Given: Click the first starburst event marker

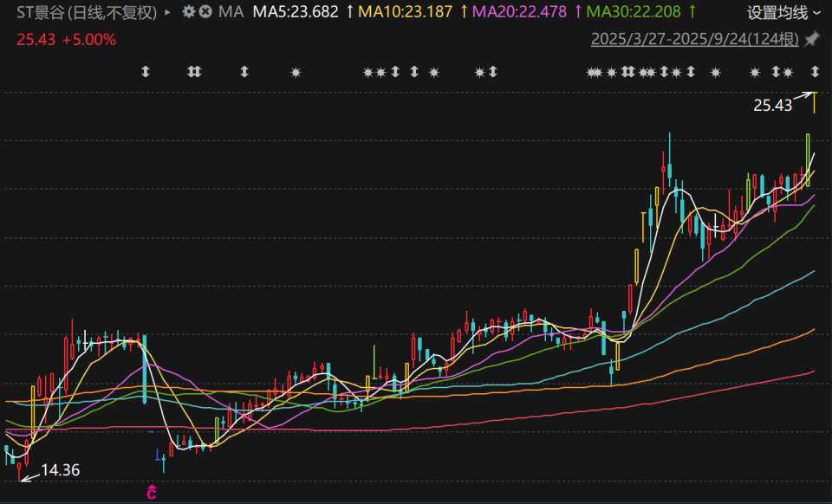Looking at the screenshot, I should (296, 72).
